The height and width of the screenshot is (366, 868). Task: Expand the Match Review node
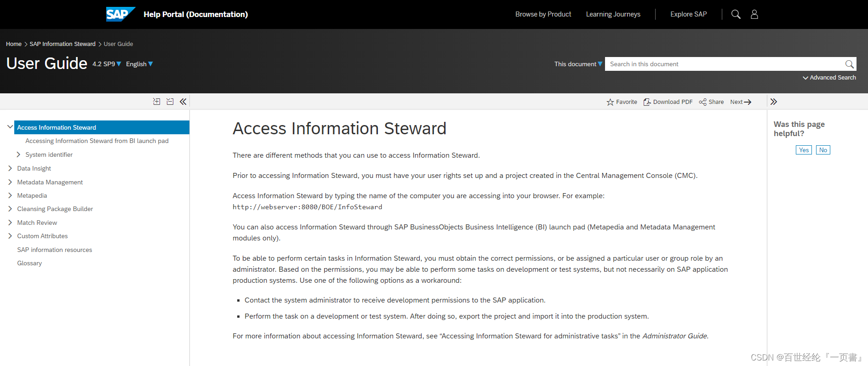[10, 223]
